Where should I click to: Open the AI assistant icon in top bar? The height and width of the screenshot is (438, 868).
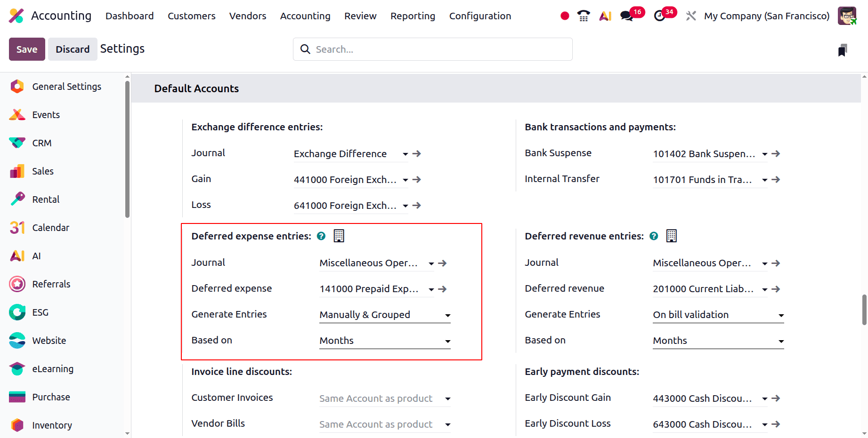pyautogui.click(x=605, y=16)
